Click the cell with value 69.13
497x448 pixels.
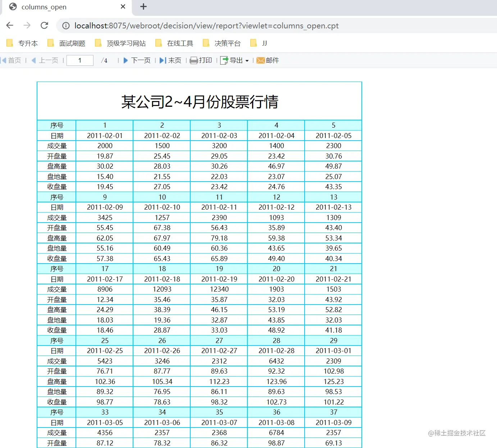point(333,443)
